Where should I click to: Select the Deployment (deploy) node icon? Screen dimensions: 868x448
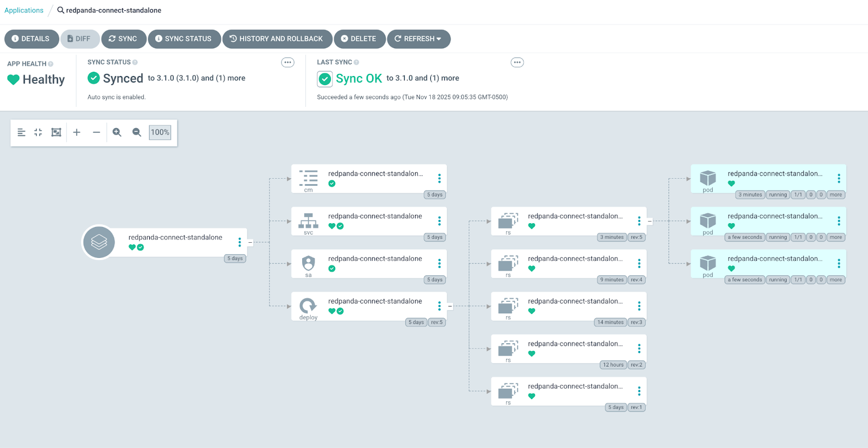(x=308, y=306)
